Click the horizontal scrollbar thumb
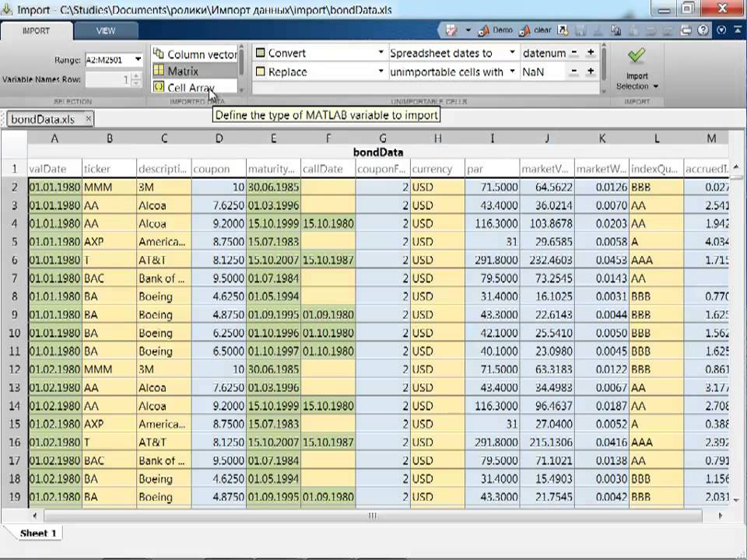 point(373,516)
